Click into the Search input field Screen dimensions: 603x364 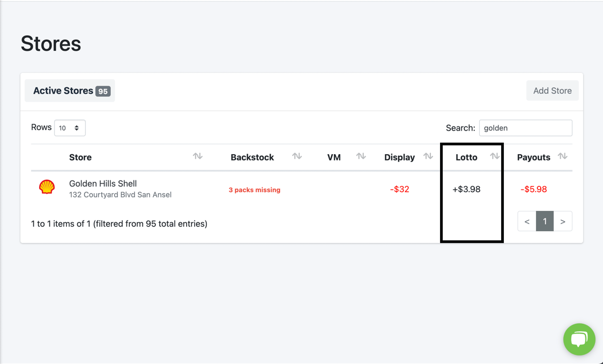(x=525, y=128)
